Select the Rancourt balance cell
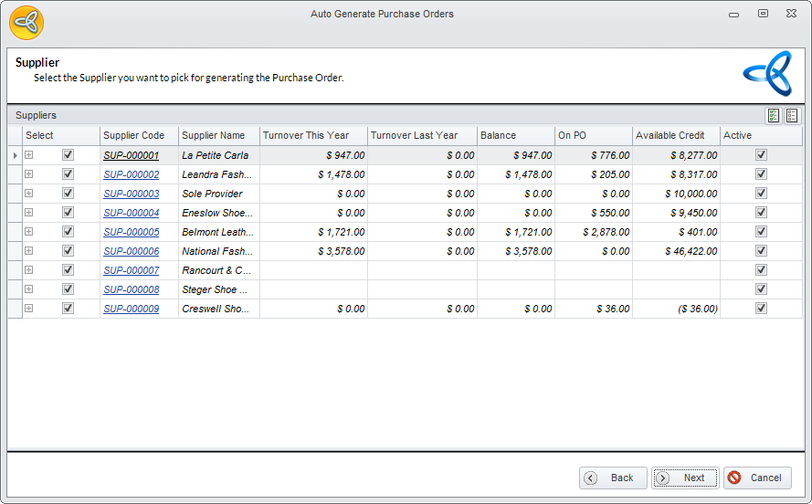The height and width of the screenshot is (504, 812). coord(515,270)
